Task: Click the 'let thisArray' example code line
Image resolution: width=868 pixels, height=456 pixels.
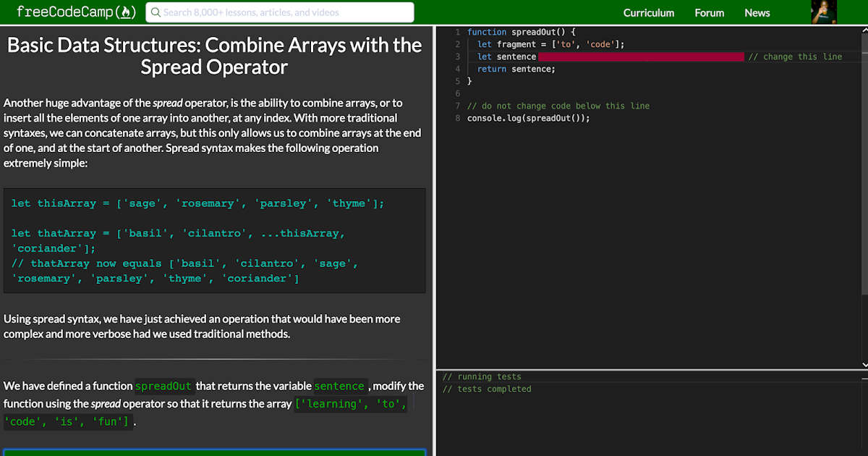Action: click(197, 203)
